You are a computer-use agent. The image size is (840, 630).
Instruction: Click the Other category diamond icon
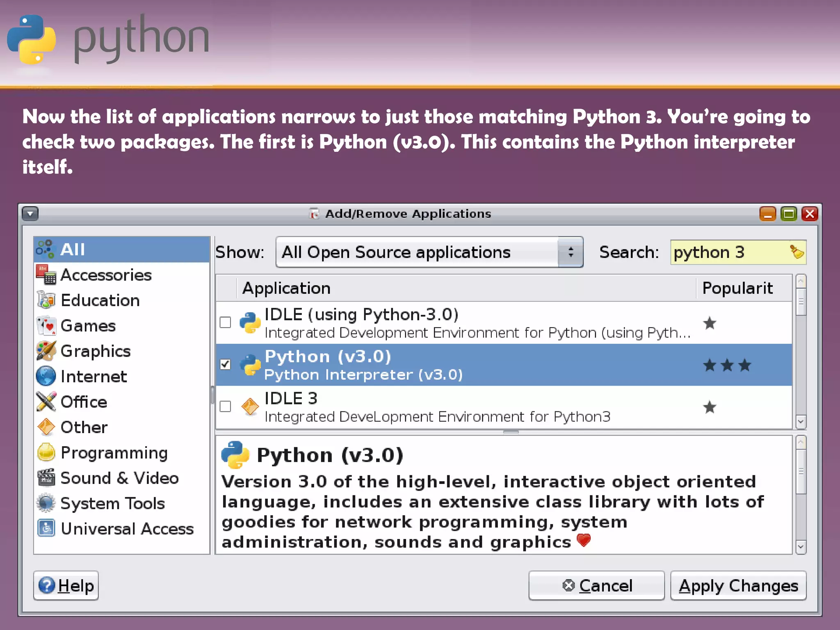(46, 427)
